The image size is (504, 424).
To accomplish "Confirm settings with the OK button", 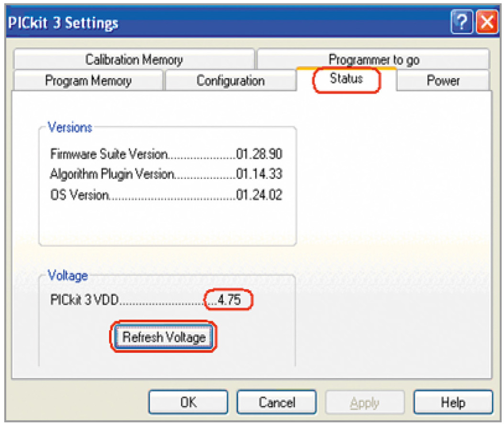I will coord(188,402).
